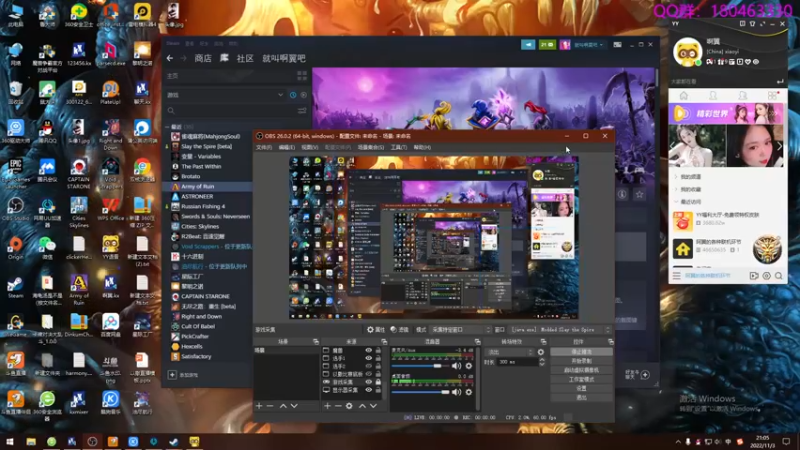Toggle lock on game capture source
Screen dimensions: 800x450
pyautogui.click(x=378, y=382)
